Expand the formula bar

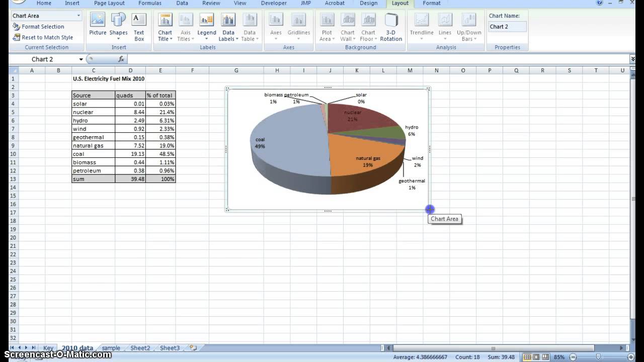point(633,59)
